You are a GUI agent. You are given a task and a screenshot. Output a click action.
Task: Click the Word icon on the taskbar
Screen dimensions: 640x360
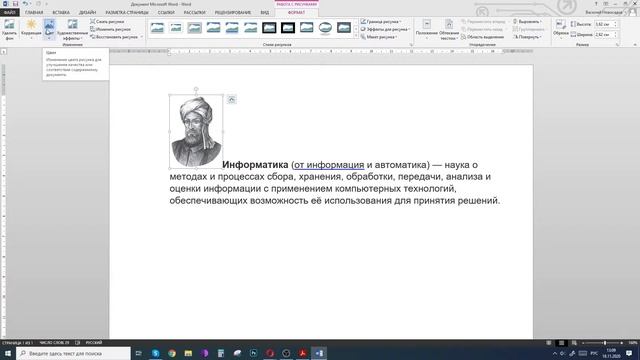tap(319, 353)
